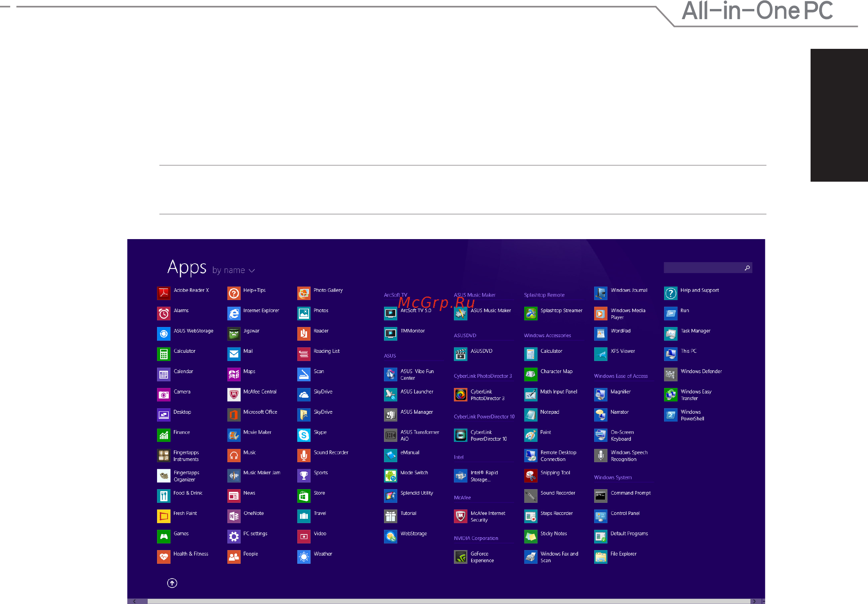Expand the 'by name' sort dropdown
The height and width of the screenshot is (604, 868).
(234, 270)
